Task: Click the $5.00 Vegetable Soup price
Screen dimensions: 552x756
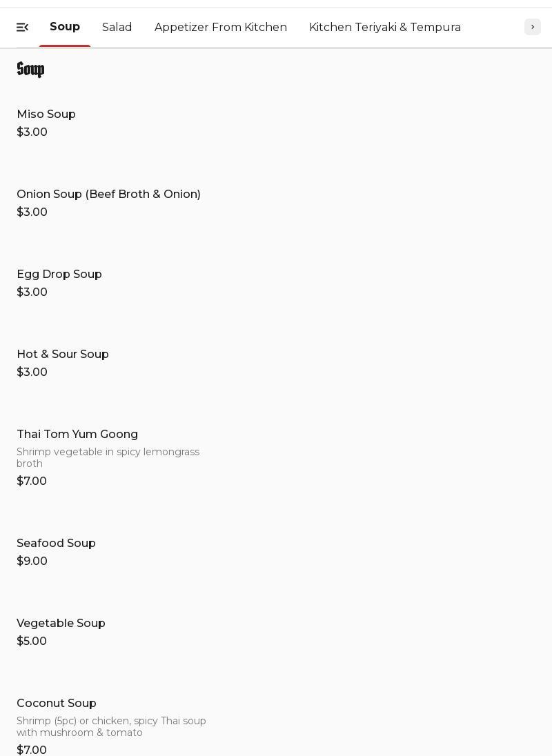Action: [x=32, y=641]
